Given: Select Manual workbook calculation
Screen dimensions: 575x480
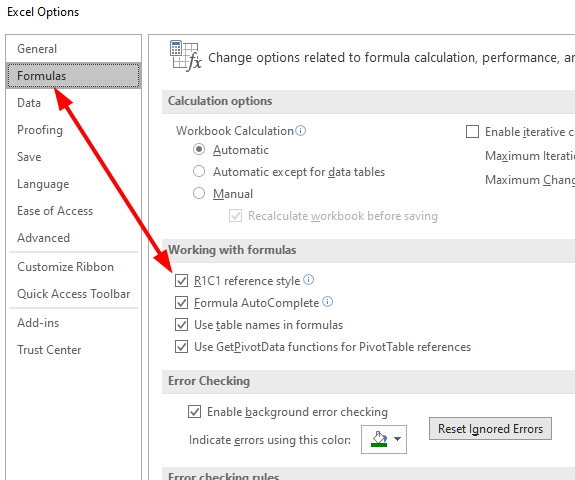Looking at the screenshot, I should (x=199, y=193).
